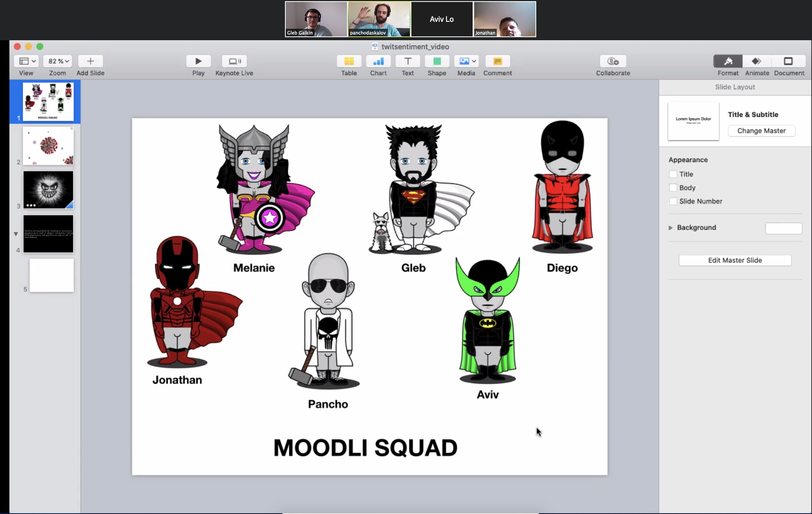The width and height of the screenshot is (812, 514).
Task: Switch to the Animate inspector tab
Action: coord(757,61)
